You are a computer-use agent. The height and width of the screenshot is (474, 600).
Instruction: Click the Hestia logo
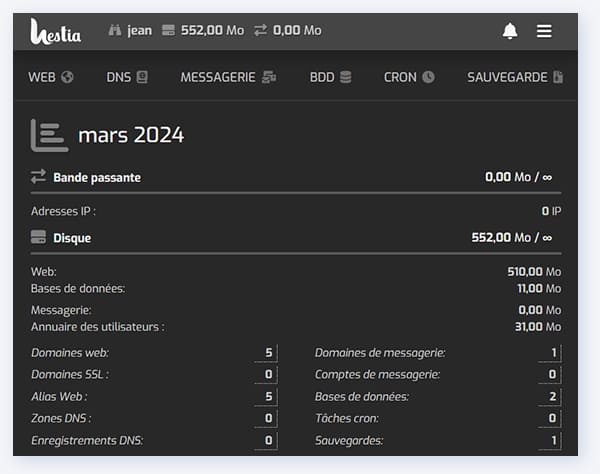tap(55, 31)
